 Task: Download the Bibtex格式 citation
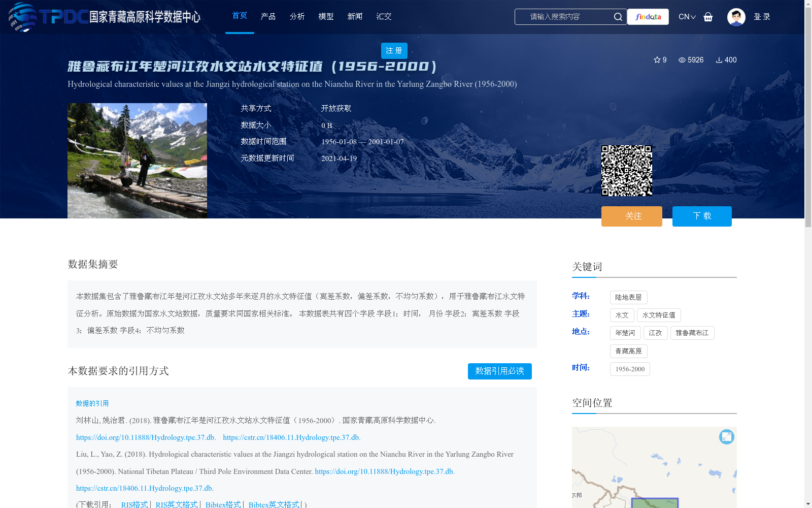point(223,504)
